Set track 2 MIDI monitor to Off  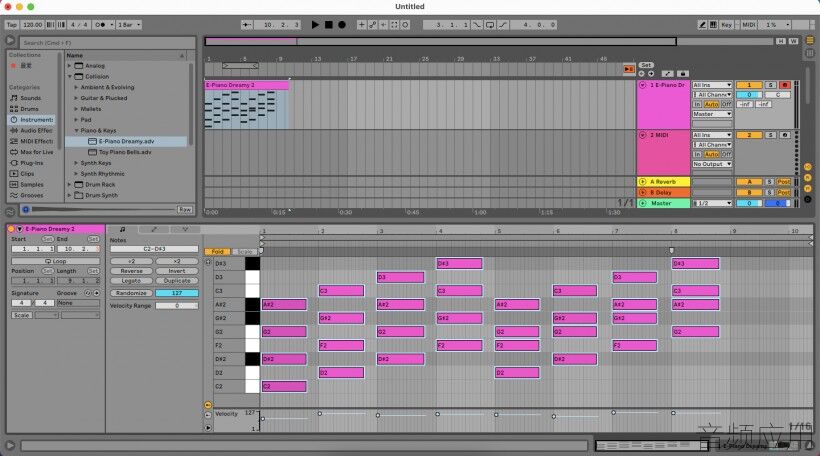pyautogui.click(x=726, y=155)
